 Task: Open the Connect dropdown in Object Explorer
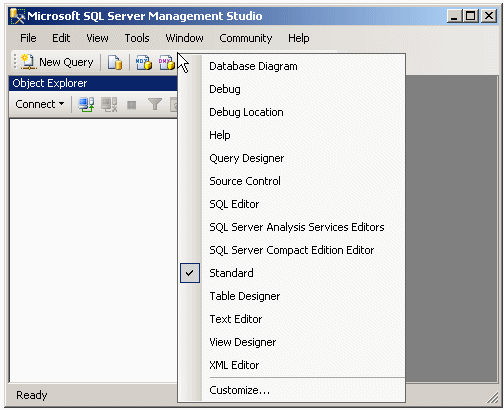pyautogui.click(x=39, y=104)
